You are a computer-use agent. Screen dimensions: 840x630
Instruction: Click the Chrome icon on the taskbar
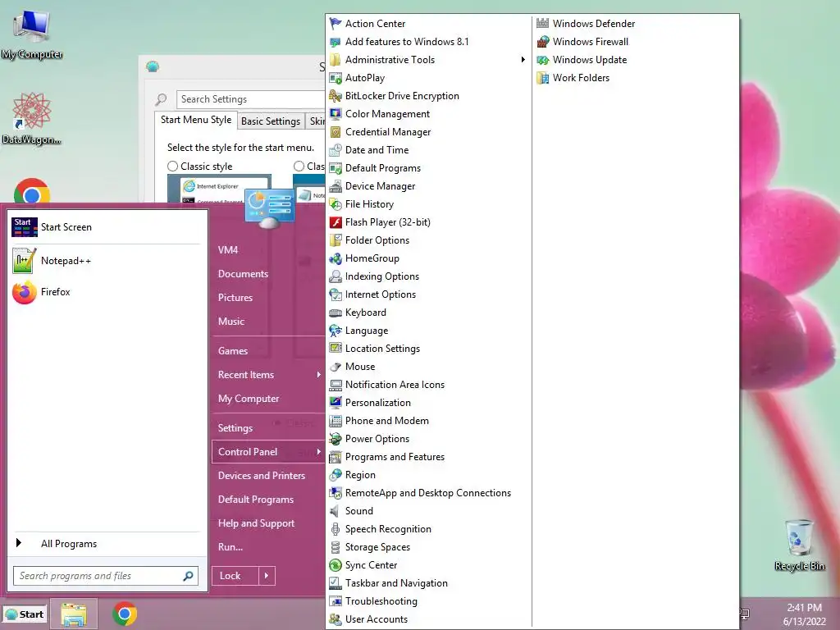pos(125,614)
